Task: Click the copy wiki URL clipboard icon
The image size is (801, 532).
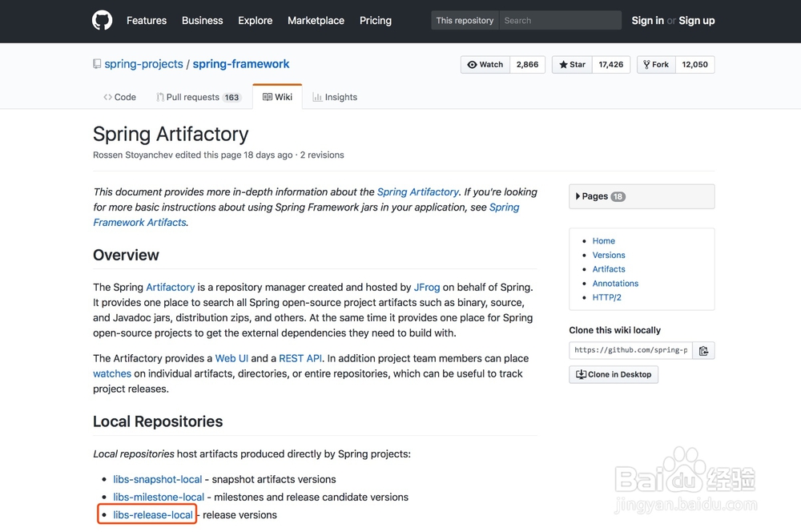Action: coord(703,351)
